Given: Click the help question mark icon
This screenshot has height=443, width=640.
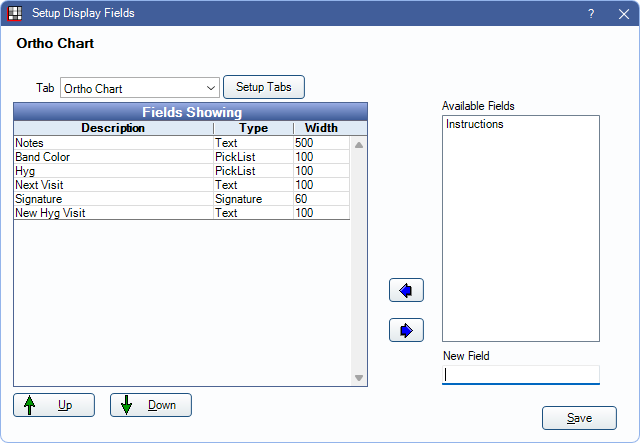Looking at the screenshot, I should [591, 13].
